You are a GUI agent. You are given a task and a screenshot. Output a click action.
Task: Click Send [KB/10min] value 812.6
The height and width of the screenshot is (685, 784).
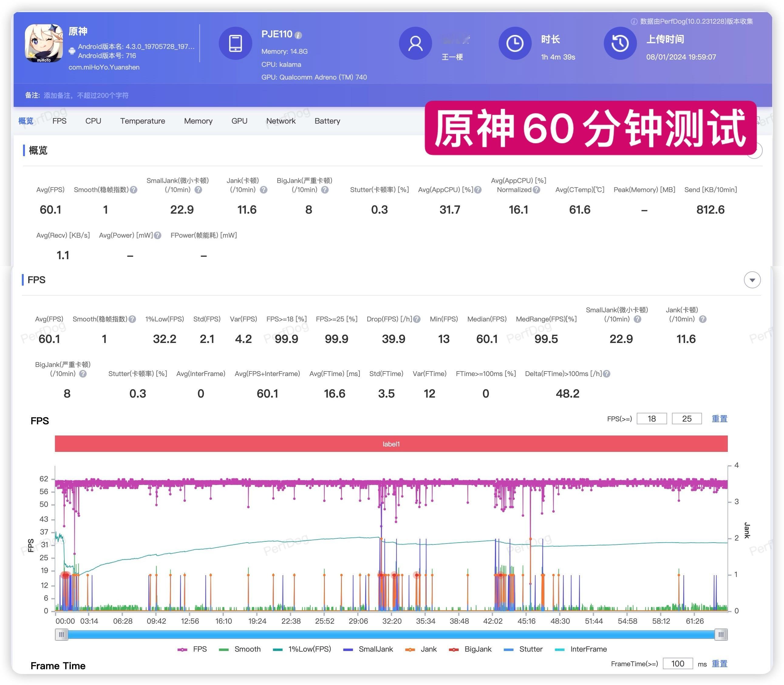710,210
